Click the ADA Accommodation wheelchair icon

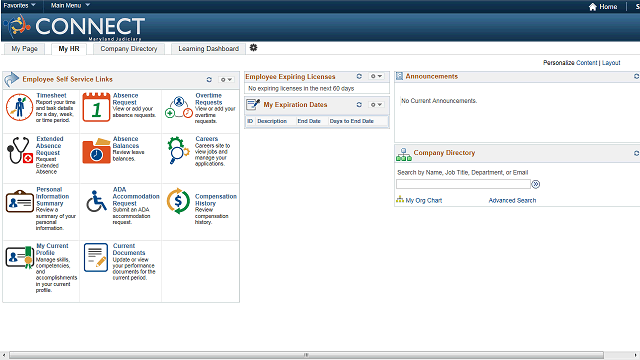pos(96,201)
